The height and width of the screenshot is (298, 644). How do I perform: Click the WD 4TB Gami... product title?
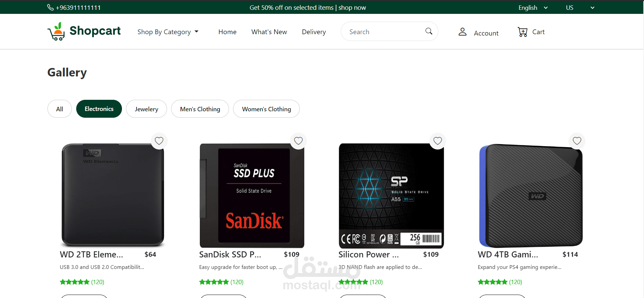pyautogui.click(x=508, y=254)
